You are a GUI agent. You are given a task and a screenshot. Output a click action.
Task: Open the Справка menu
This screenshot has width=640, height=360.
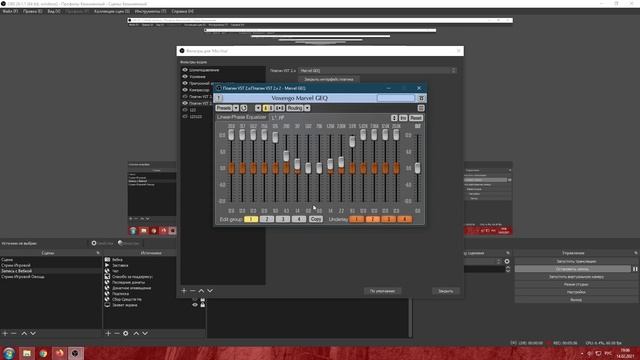(182, 11)
